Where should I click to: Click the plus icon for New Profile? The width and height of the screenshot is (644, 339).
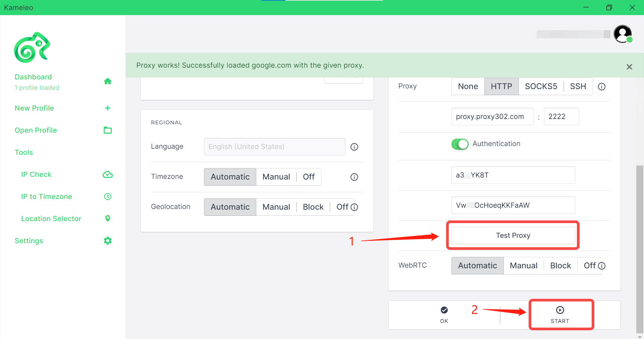(108, 108)
